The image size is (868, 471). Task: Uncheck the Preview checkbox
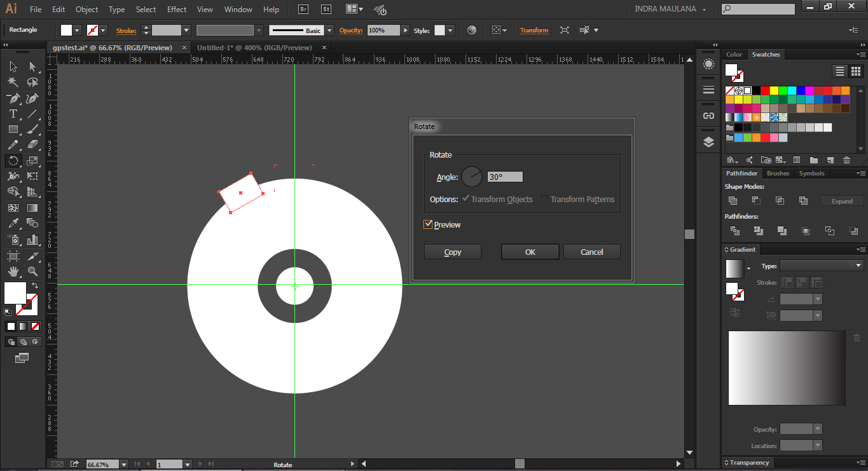(x=428, y=224)
